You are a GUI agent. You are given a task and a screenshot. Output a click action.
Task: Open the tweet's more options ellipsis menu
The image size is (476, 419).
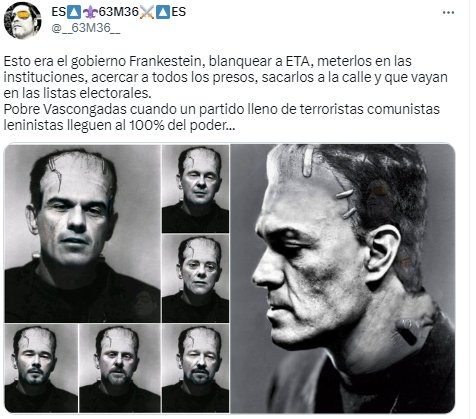[448, 13]
